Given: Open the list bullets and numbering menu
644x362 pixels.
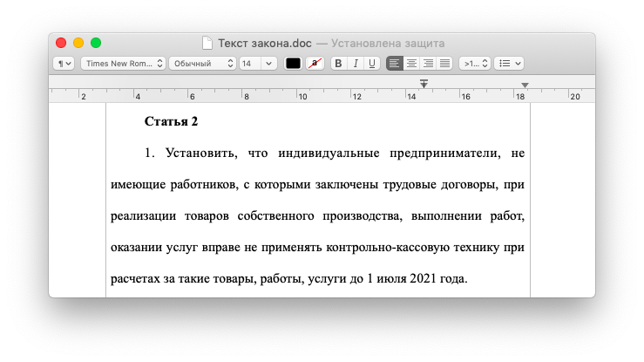Looking at the screenshot, I should click(508, 64).
